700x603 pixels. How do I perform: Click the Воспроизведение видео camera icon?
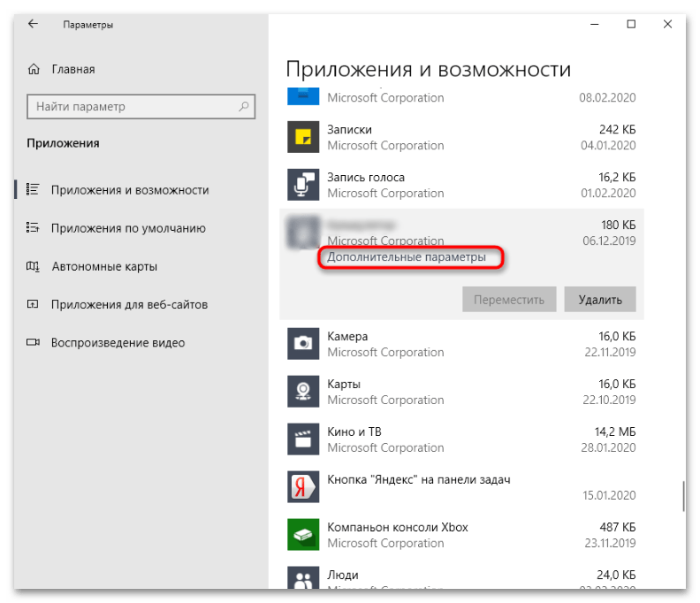click(33, 342)
